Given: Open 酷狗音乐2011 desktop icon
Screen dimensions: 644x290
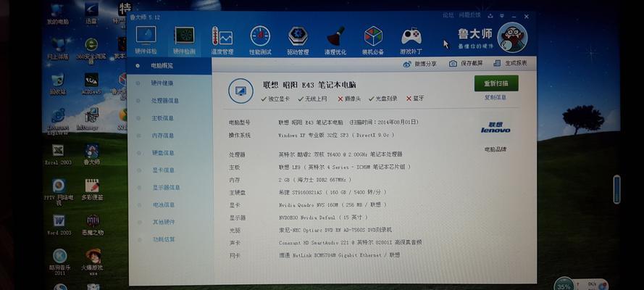Looking at the screenshot, I should 59,262.
